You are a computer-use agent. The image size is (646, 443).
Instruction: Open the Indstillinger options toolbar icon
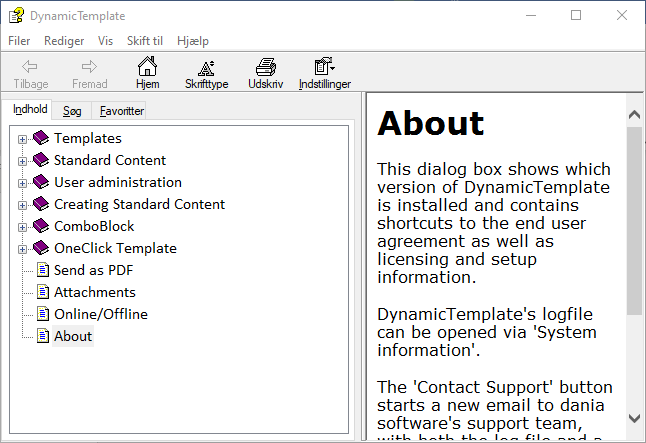[x=325, y=67]
